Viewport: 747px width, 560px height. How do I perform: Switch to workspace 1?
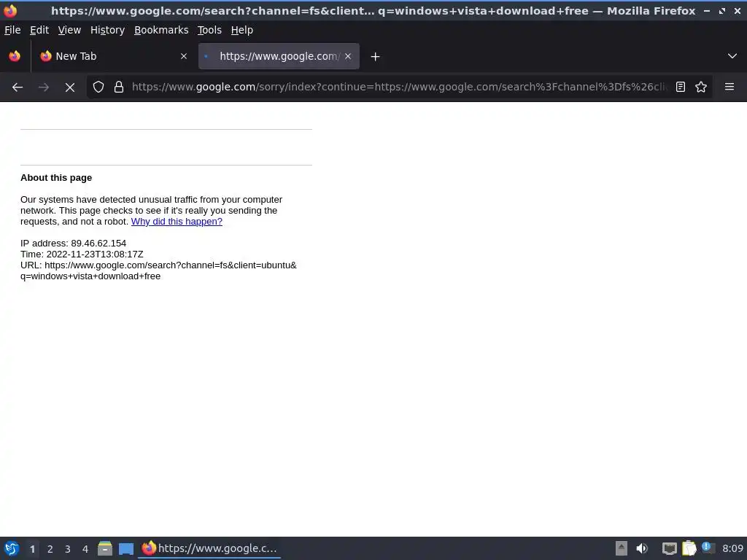(x=32, y=549)
